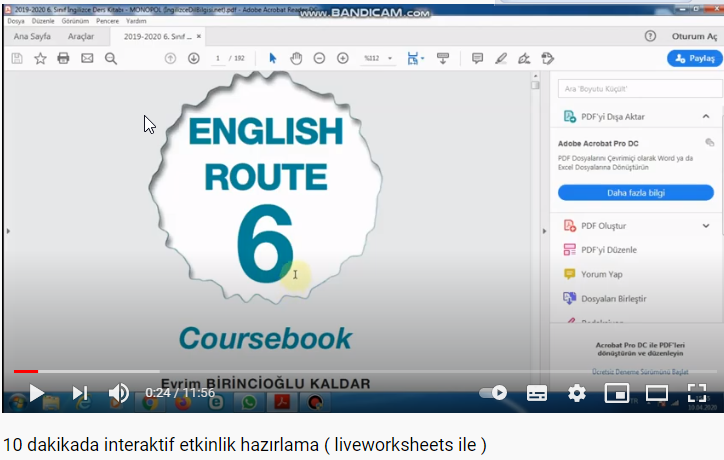Screen dimensions: 724x460
Task: Go to the next page arrow
Action: coord(194,58)
